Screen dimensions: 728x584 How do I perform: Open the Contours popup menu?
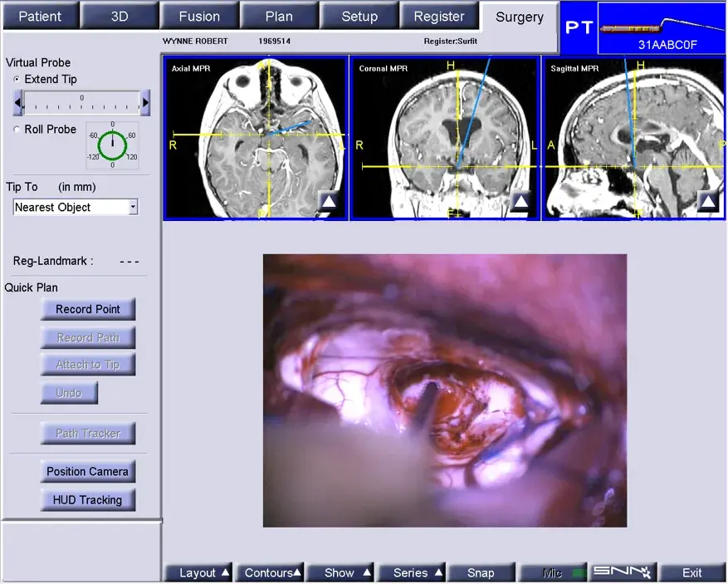(271, 573)
